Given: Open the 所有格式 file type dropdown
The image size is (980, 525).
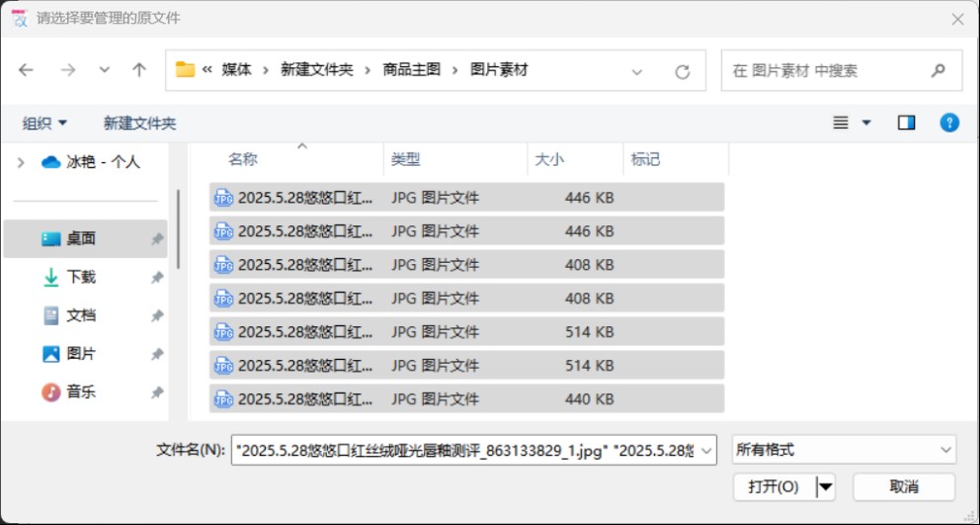Looking at the screenshot, I should [844, 450].
